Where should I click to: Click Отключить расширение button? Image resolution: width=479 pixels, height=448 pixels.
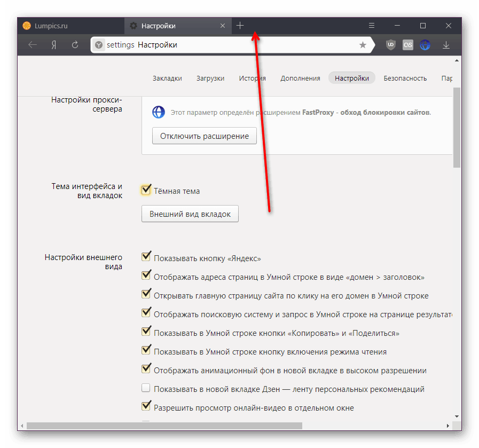(x=205, y=136)
